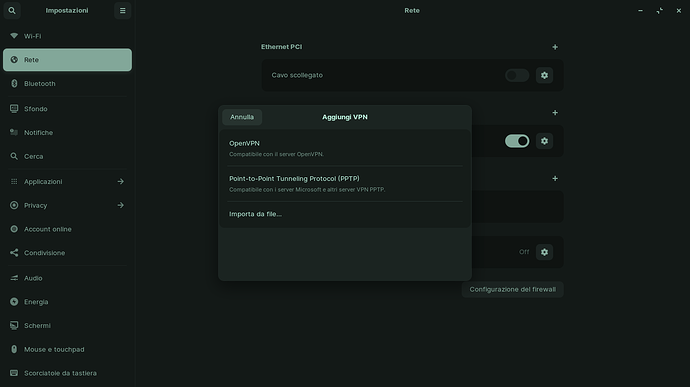Select the Wi-Fi icon in sidebar
Screen dimensions: 690x387
coord(14,36)
